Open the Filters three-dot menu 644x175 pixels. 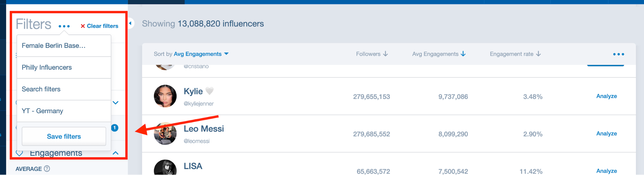(x=64, y=26)
